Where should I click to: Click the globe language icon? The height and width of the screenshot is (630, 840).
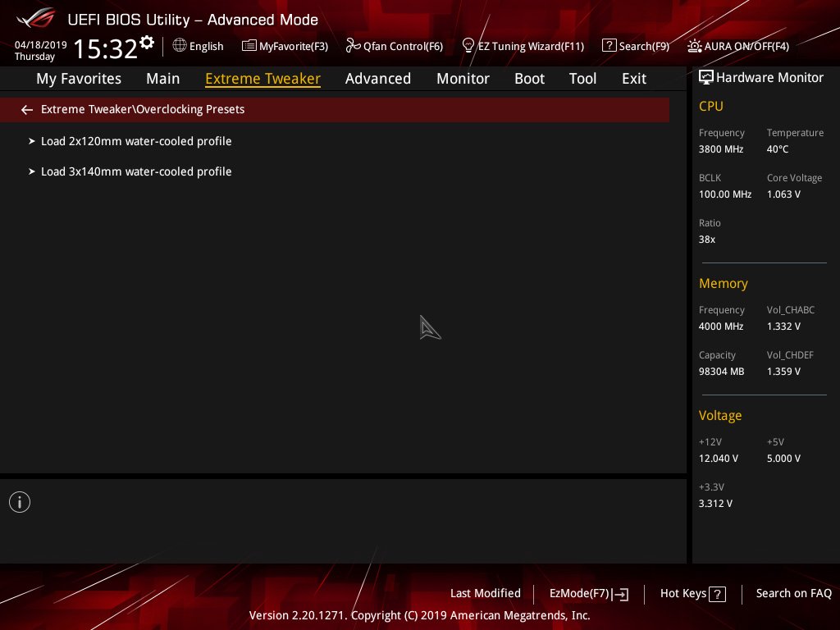tap(180, 46)
